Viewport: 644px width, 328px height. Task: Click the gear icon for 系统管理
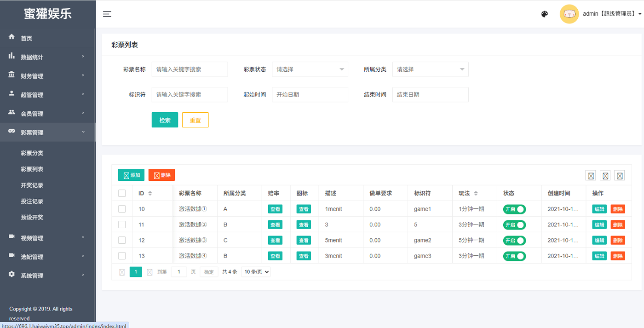[x=12, y=274]
